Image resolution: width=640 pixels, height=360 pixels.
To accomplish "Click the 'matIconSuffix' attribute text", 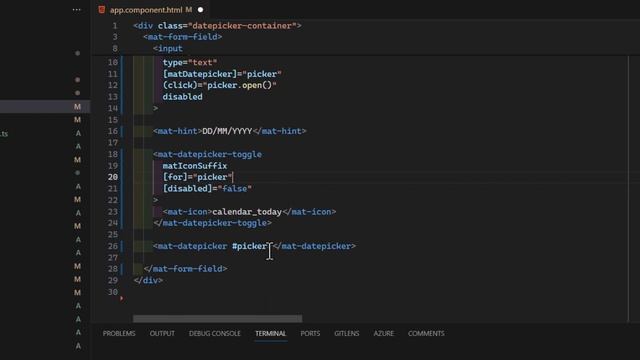I will tap(195, 166).
